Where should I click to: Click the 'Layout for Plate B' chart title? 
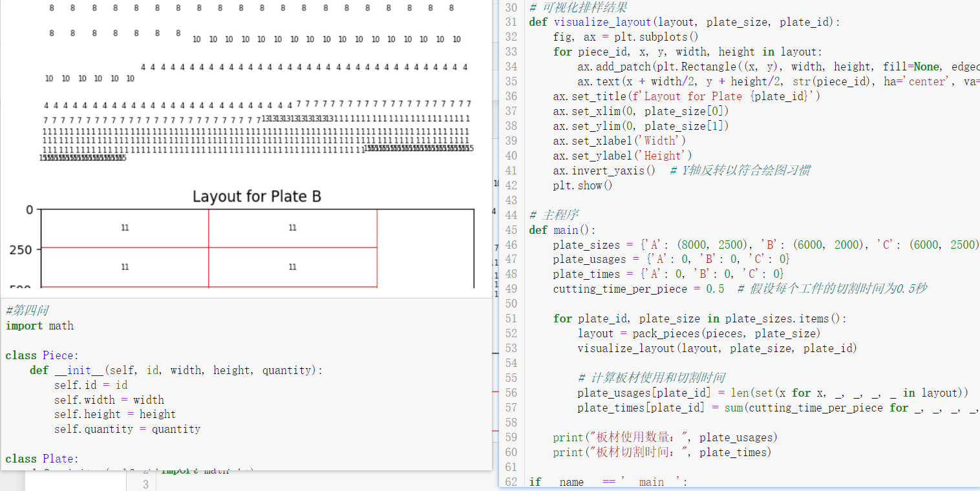pyautogui.click(x=257, y=196)
